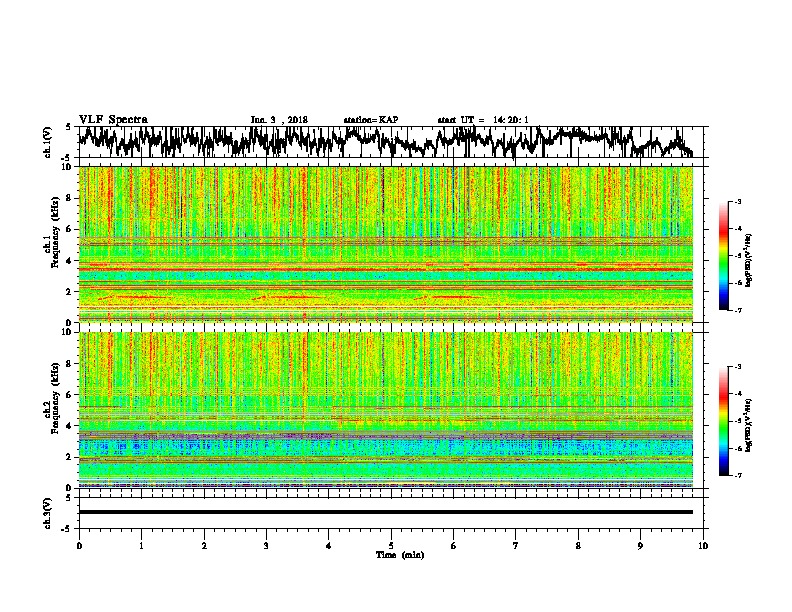Click the 'ch.1(V)' waveform axis label
Screen dimensions: 792x612
(x=47, y=142)
